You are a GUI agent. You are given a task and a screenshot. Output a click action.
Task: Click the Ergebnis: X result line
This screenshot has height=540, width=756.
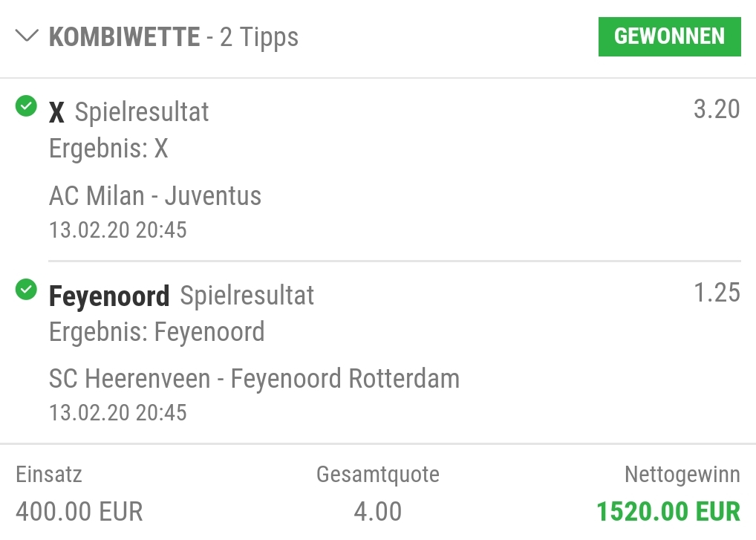click(108, 149)
